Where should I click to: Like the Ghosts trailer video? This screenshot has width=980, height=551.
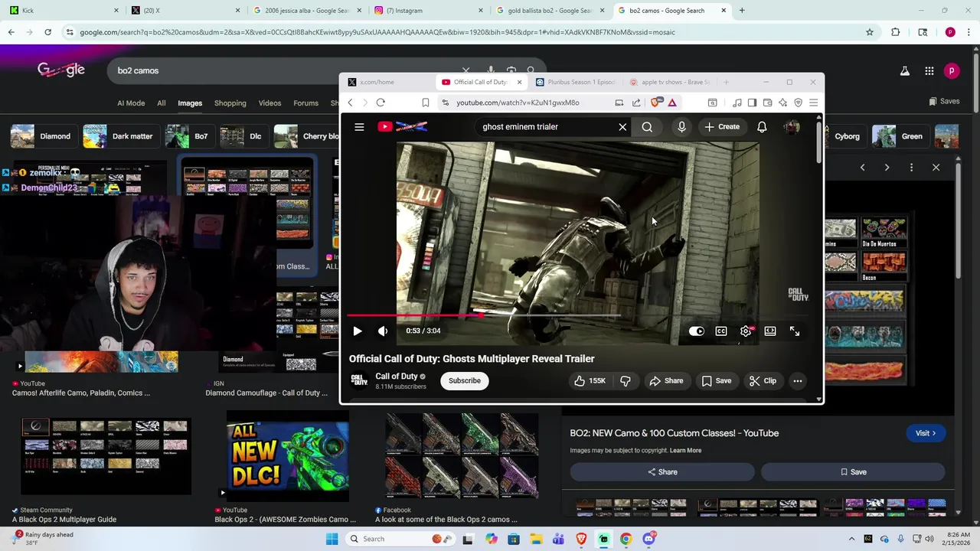(590, 380)
